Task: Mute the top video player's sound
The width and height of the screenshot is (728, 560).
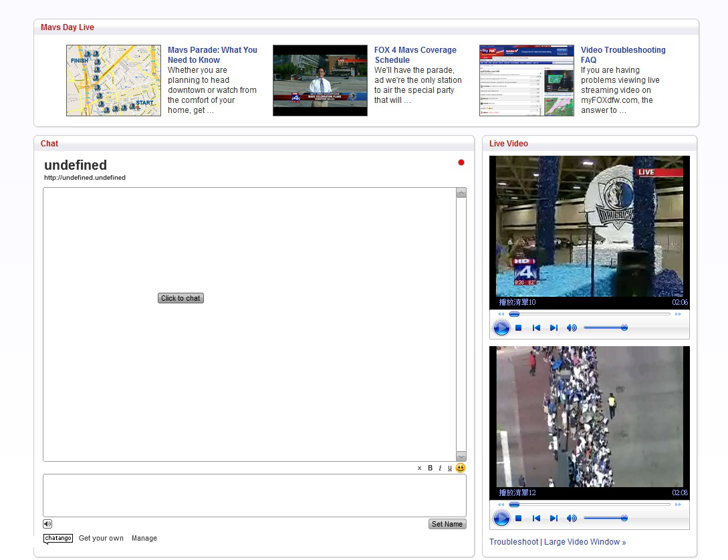Action: (572, 328)
